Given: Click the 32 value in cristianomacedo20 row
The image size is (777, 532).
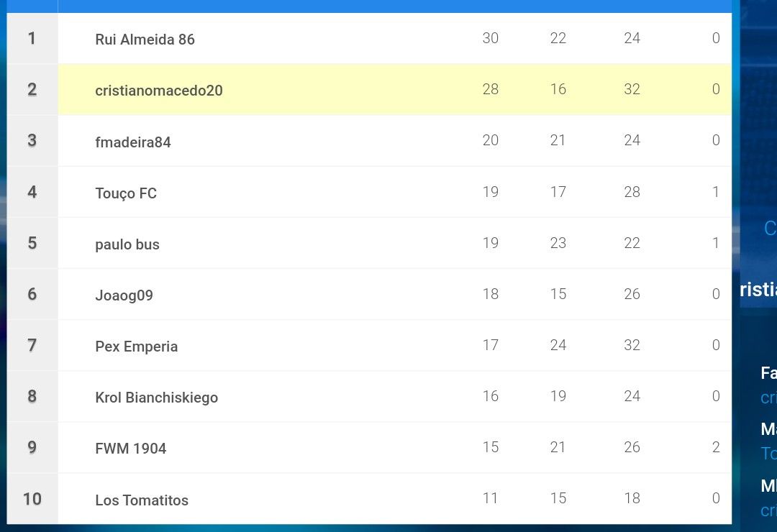Looking at the screenshot, I should click(632, 89).
